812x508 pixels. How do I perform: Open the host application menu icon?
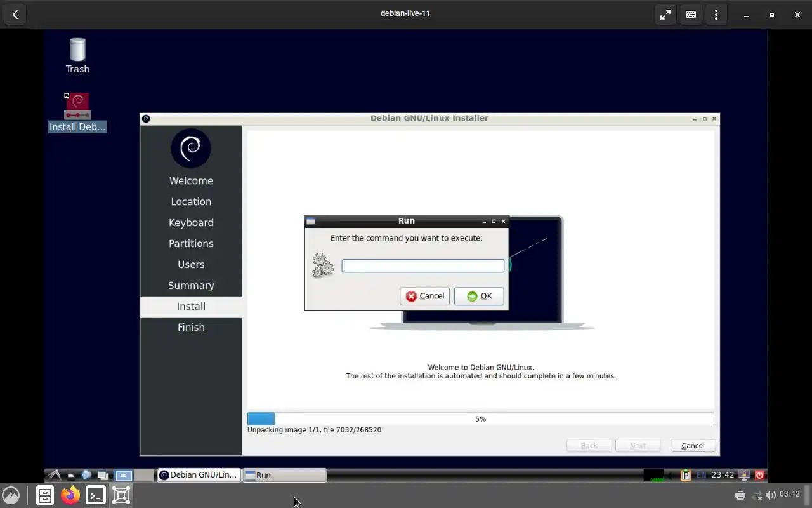(11, 495)
